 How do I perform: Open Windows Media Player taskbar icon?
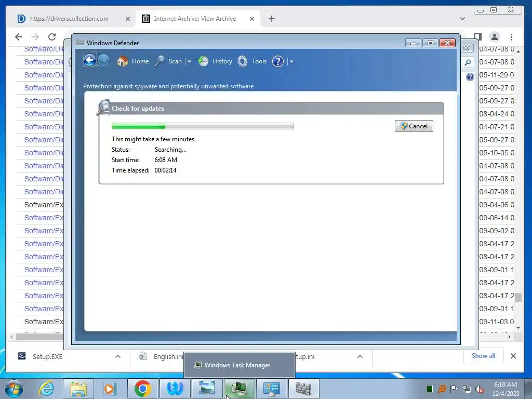(x=109, y=389)
